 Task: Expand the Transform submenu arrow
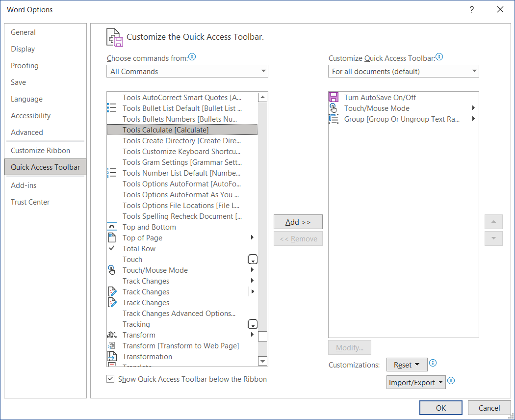[x=252, y=335]
